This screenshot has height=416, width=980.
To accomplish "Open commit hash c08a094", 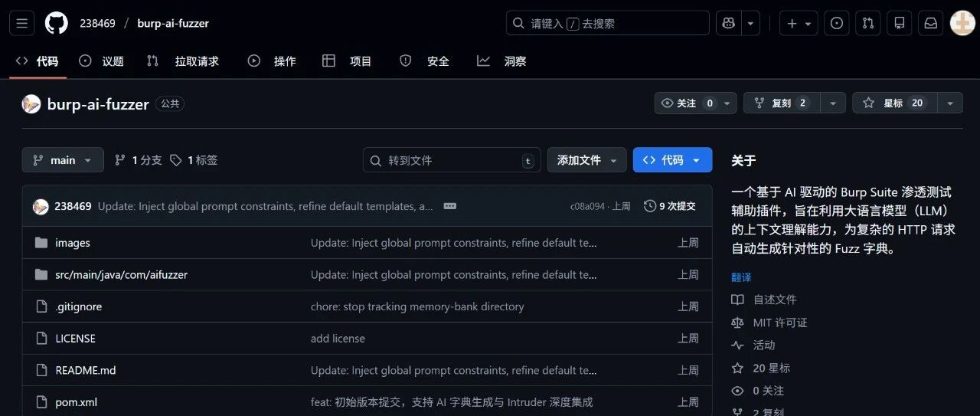I will [587, 206].
